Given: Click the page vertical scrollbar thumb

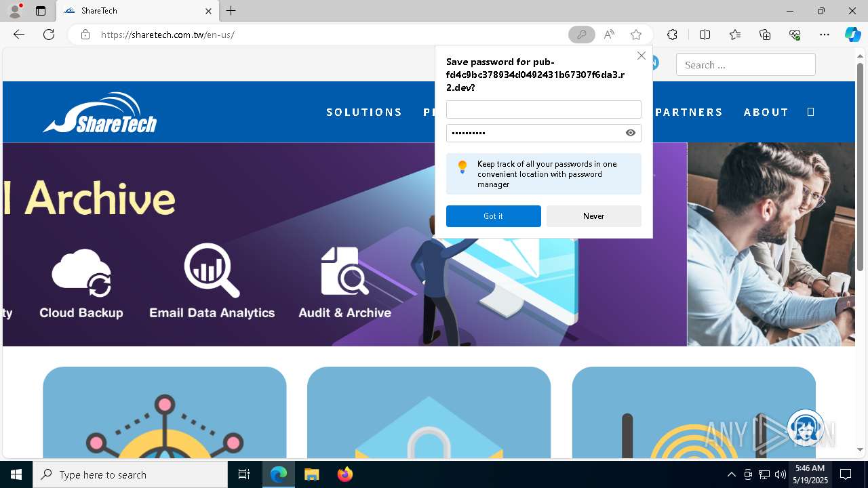Looking at the screenshot, I should 860,166.
